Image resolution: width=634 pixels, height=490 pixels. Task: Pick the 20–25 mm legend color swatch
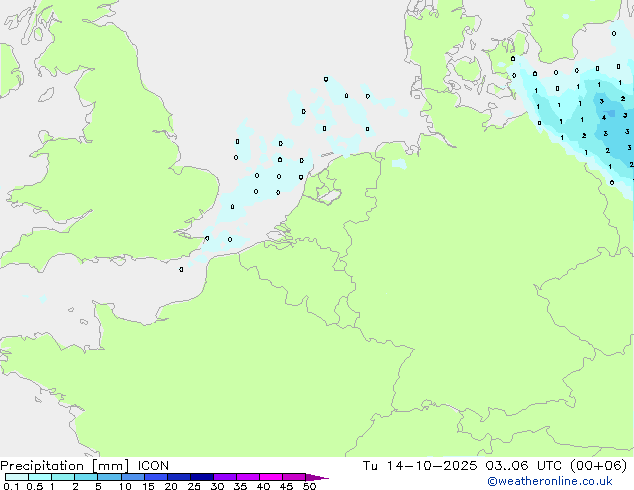pos(178,477)
